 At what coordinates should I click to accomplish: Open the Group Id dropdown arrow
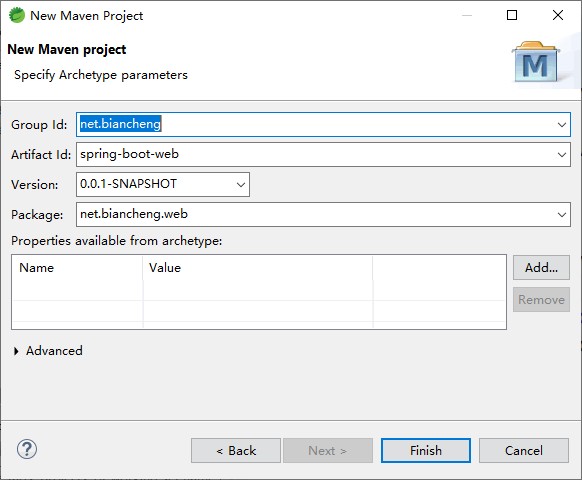pos(562,125)
